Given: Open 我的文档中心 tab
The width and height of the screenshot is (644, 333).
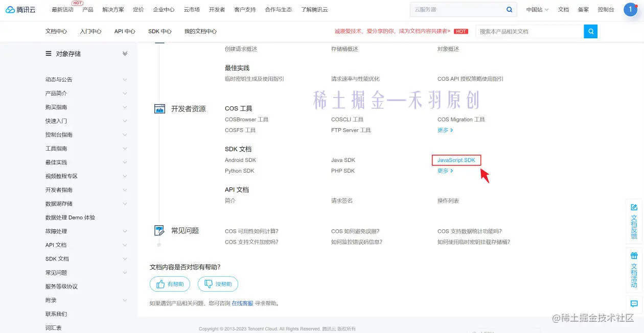Looking at the screenshot, I should click(200, 31).
